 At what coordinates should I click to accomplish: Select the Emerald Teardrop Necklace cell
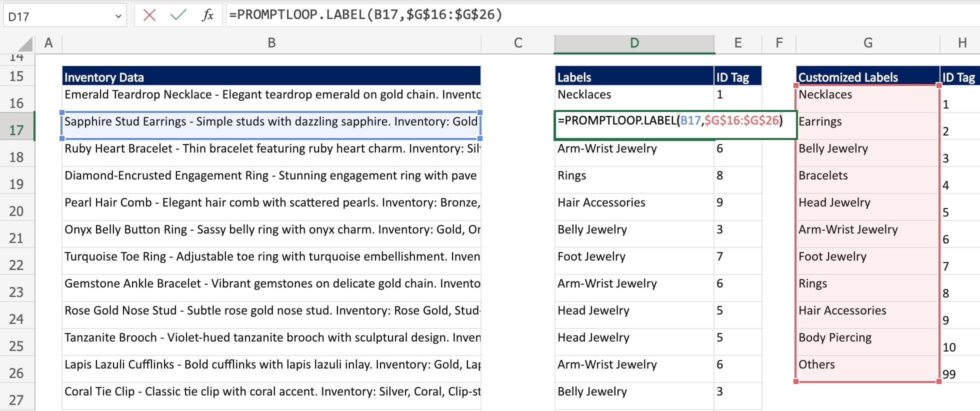click(x=271, y=95)
